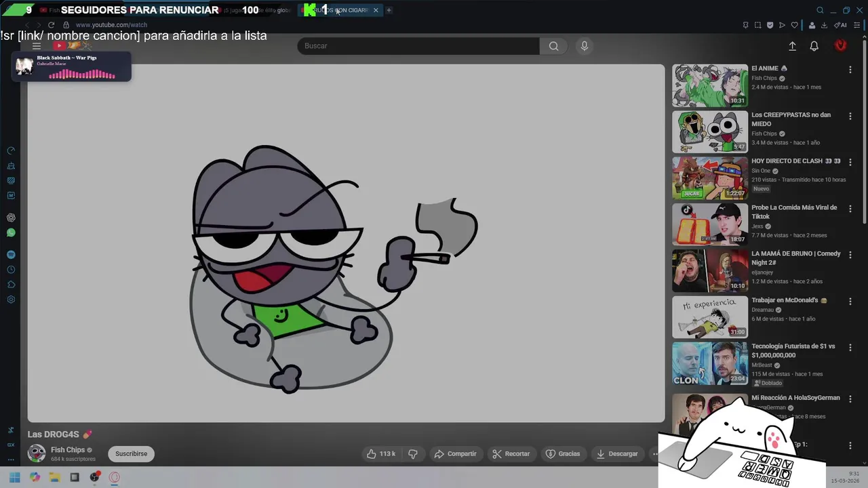Image resolution: width=868 pixels, height=488 pixels.
Task: Click the Buscar search field
Action: tap(418, 46)
